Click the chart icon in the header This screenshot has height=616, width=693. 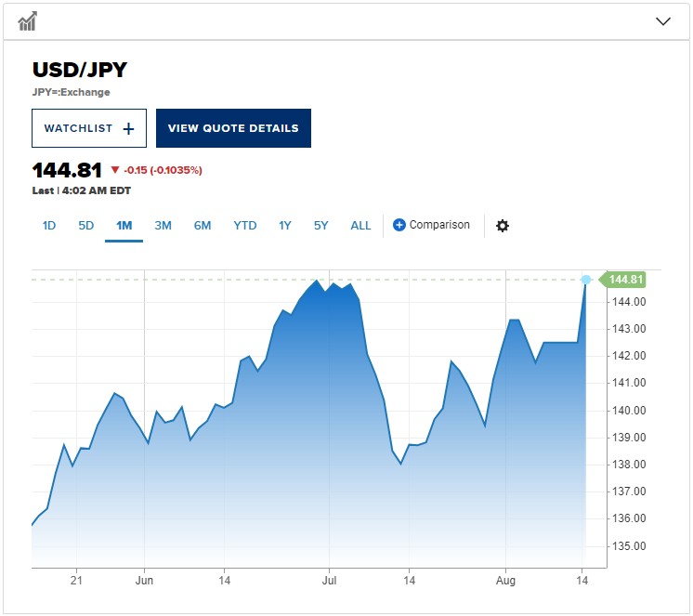pyautogui.click(x=27, y=21)
